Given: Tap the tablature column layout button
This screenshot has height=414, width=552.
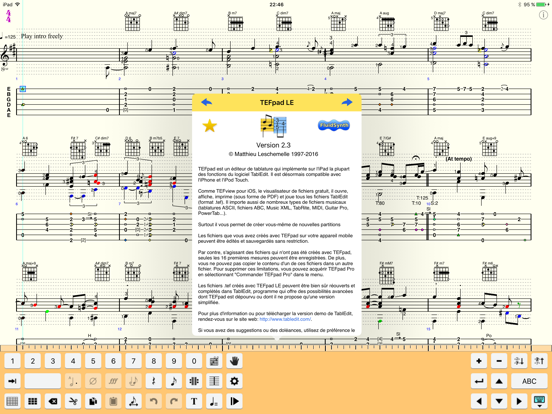Looking at the screenshot, I should click(214, 381).
